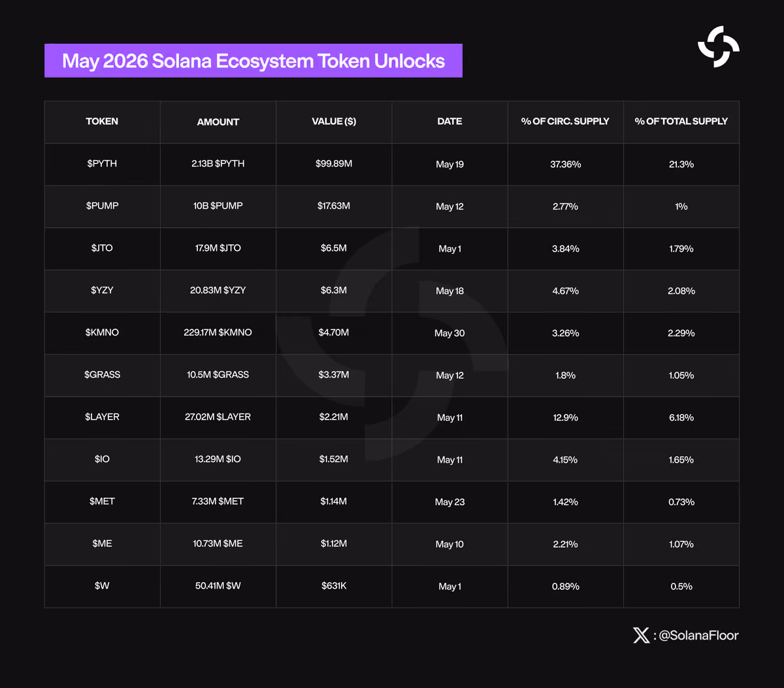The image size is (784, 688).
Task: Click the $4.70M value
Action: (x=334, y=332)
